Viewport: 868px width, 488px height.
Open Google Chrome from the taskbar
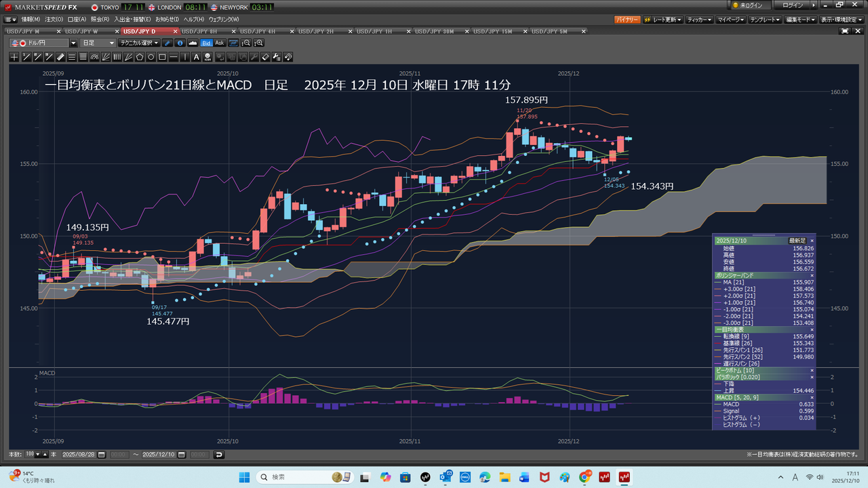[585, 477]
